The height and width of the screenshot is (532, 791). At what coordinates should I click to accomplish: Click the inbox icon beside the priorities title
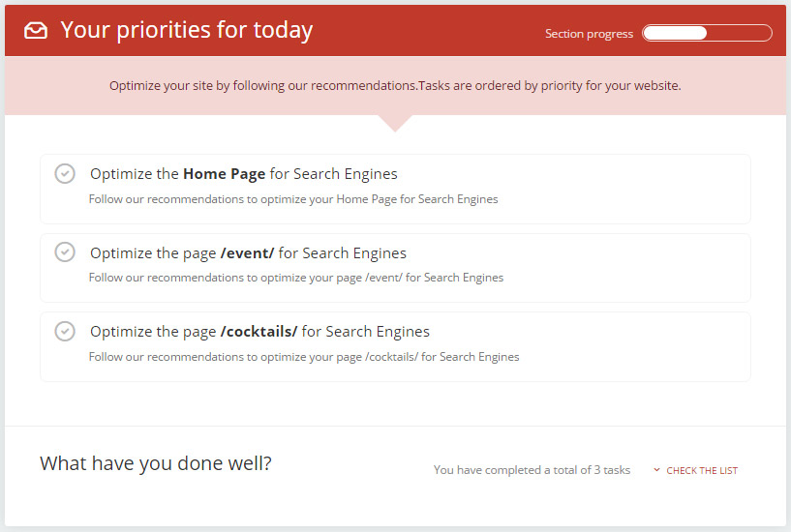[x=36, y=31]
